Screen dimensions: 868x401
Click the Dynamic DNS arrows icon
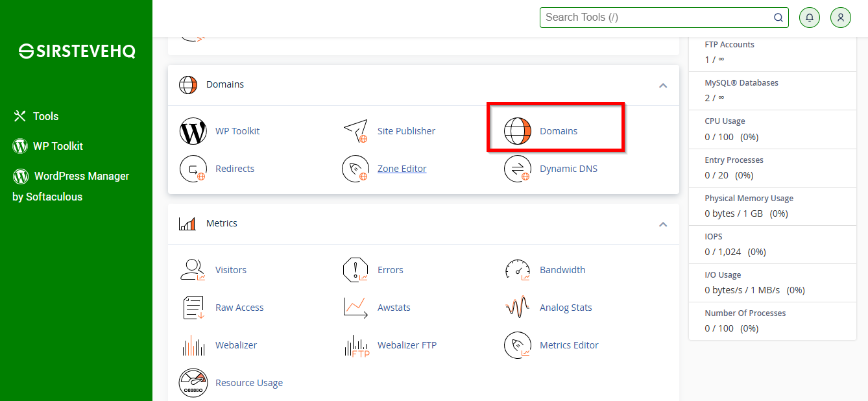(x=518, y=169)
